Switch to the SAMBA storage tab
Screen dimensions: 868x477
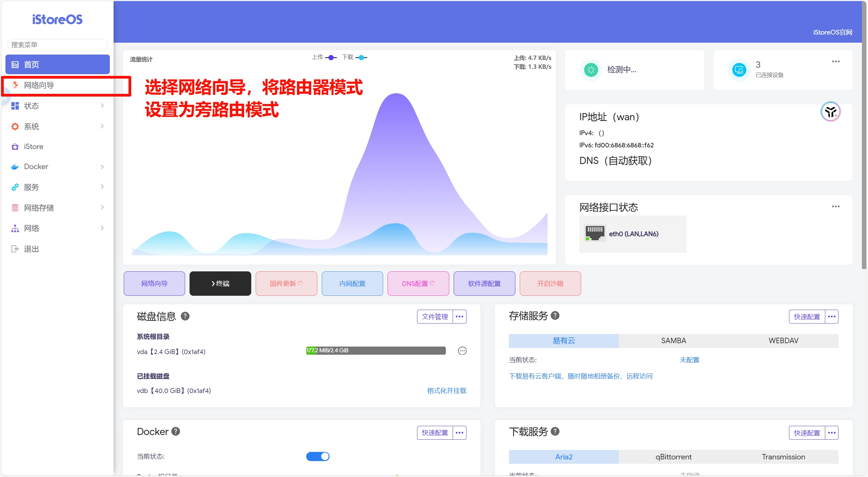[x=673, y=340]
